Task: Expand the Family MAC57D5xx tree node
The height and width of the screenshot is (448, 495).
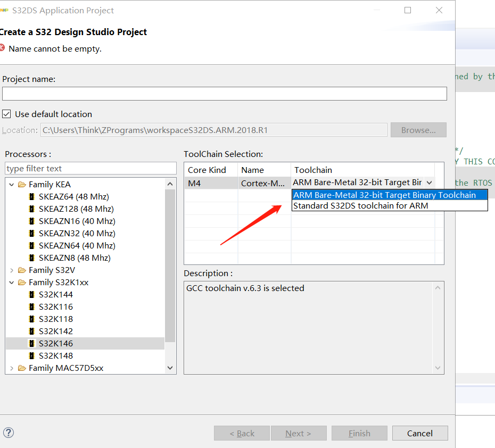Action: click(x=12, y=368)
